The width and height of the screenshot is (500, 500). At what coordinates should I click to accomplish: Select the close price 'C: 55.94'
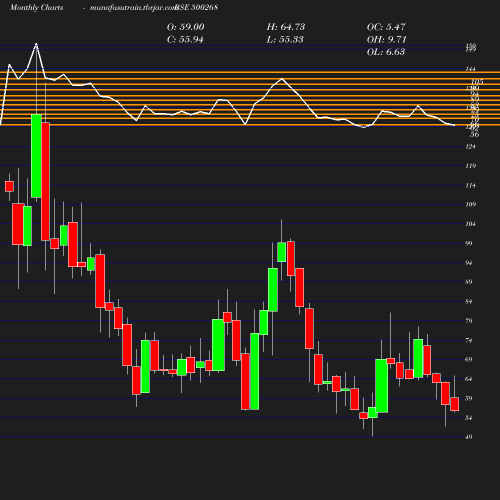[x=185, y=40]
